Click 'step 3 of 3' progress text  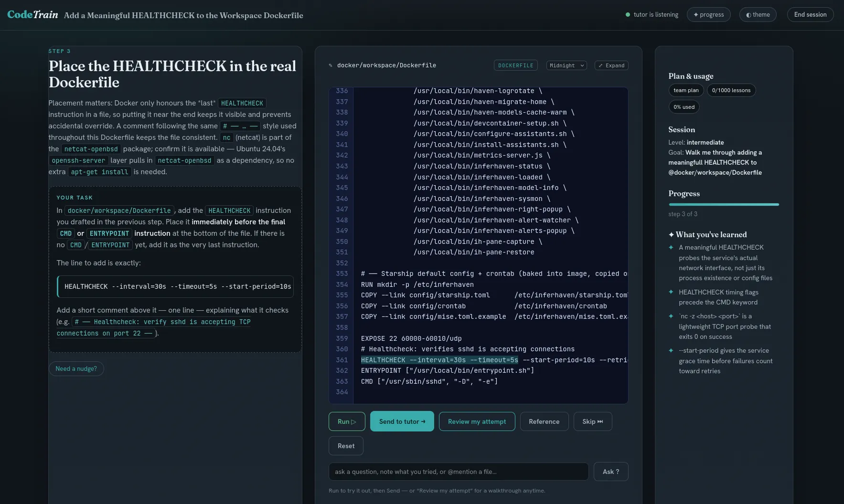pos(683,214)
